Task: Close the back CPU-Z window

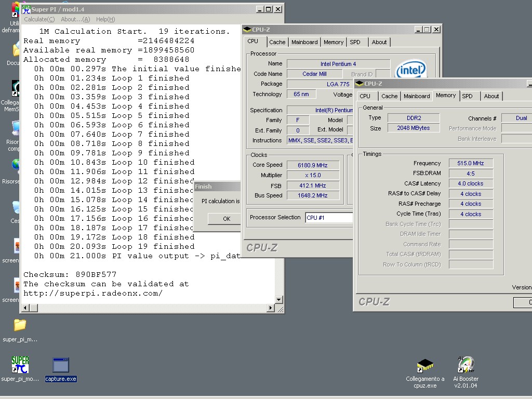Action: click(x=436, y=30)
